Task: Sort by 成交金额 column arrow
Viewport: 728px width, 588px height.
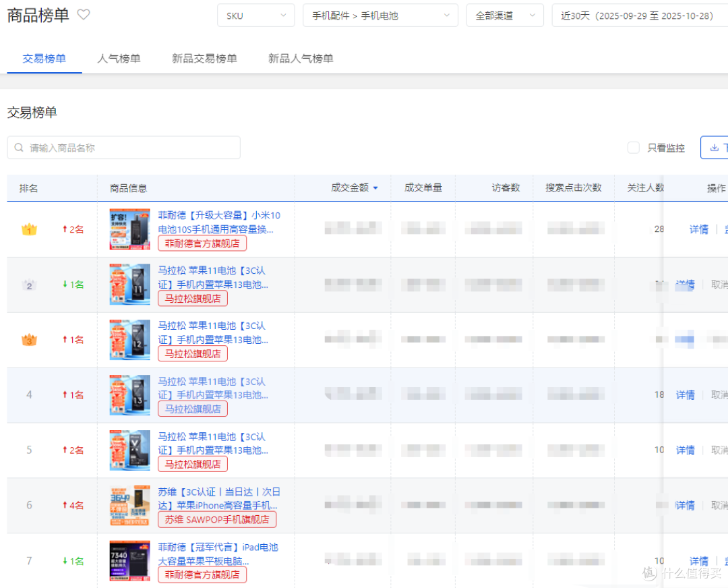Action: click(375, 188)
